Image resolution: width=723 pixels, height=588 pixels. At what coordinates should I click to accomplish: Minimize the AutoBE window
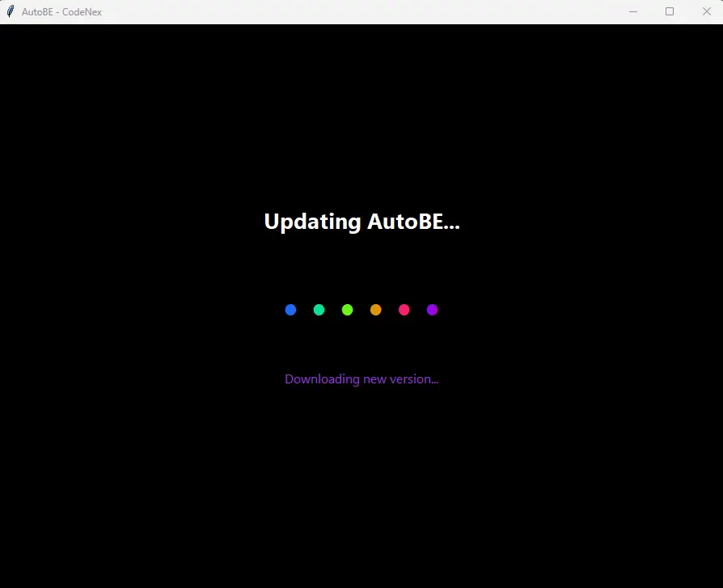pos(633,11)
